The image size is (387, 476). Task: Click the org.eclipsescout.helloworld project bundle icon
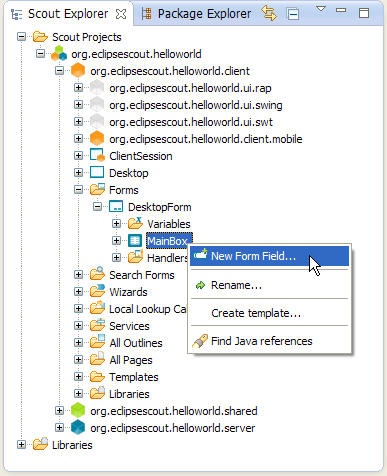(x=59, y=53)
